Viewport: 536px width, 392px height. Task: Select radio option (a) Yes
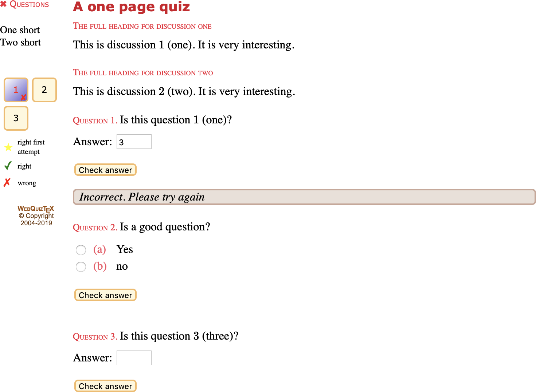click(x=81, y=250)
